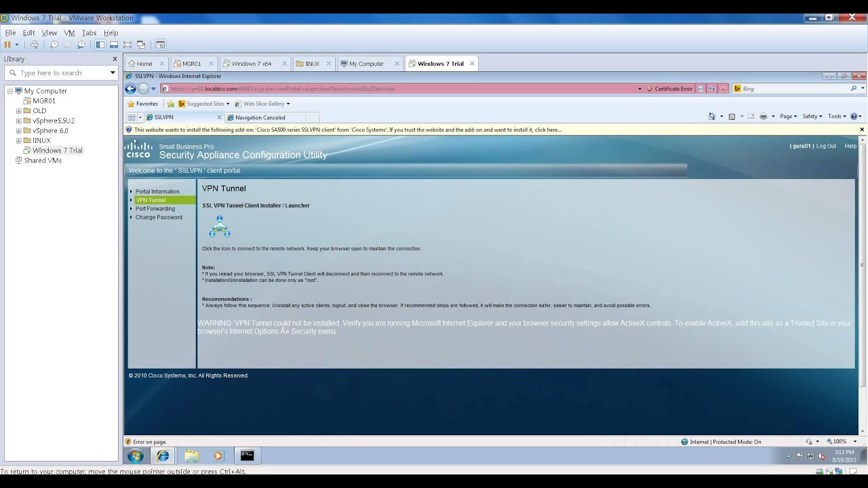Click the Quick Tabs icon in IE
This screenshot has height=488, width=868.
(132, 117)
